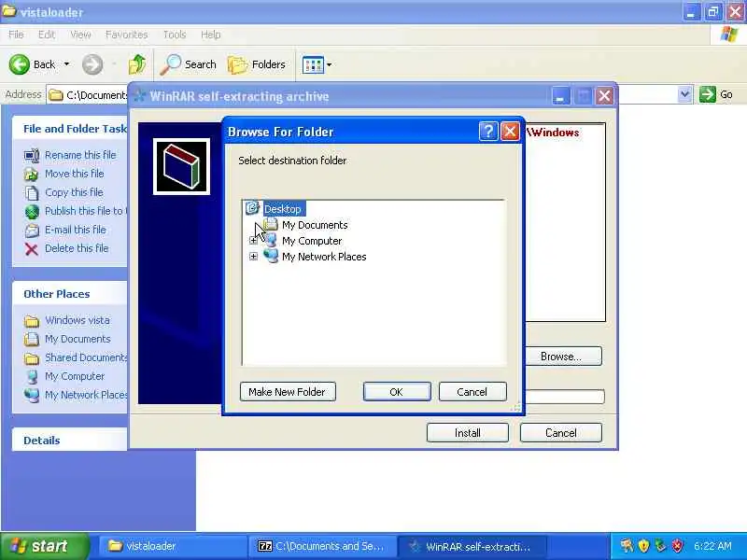747x560 pixels.
Task: Click OK in Browse For Folder
Action: 397,391
